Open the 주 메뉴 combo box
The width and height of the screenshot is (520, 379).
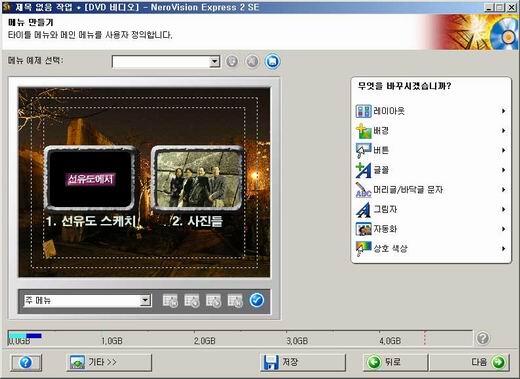click(x=87, y=301)
